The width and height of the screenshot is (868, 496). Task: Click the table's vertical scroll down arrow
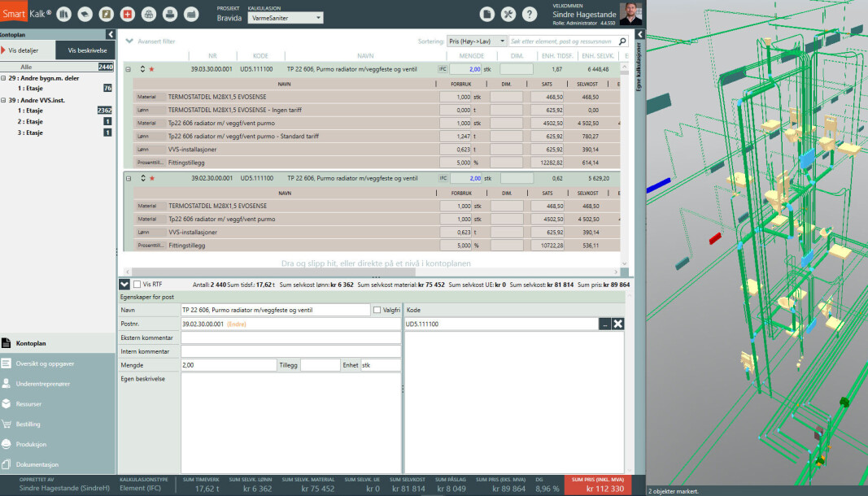(625, 264)
